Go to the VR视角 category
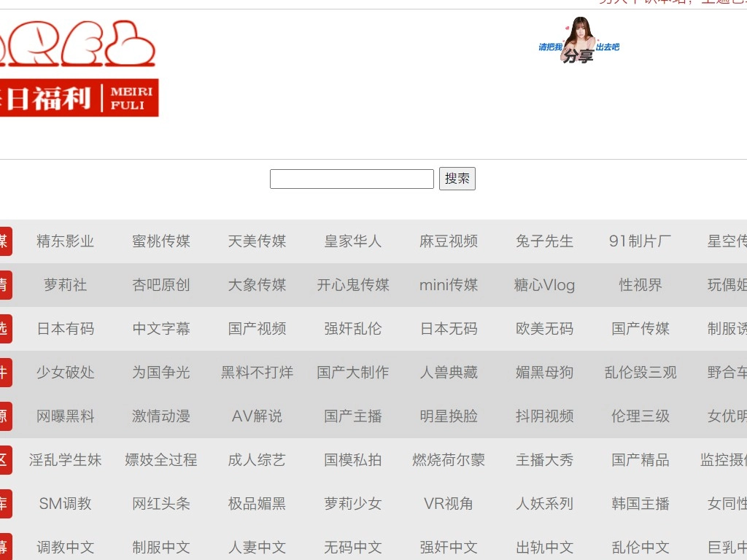Viewport: 747px width, 560px height. coord(449,504)
